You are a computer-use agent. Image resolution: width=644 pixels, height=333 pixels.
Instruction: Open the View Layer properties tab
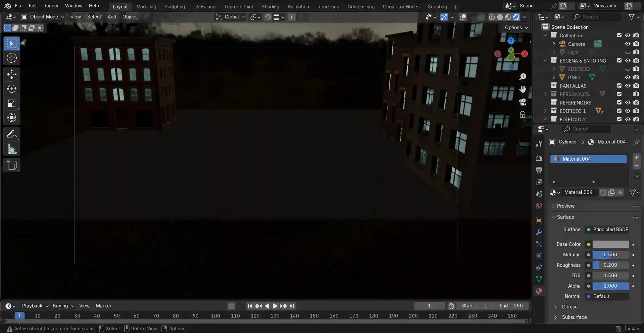tap(539, 182)
